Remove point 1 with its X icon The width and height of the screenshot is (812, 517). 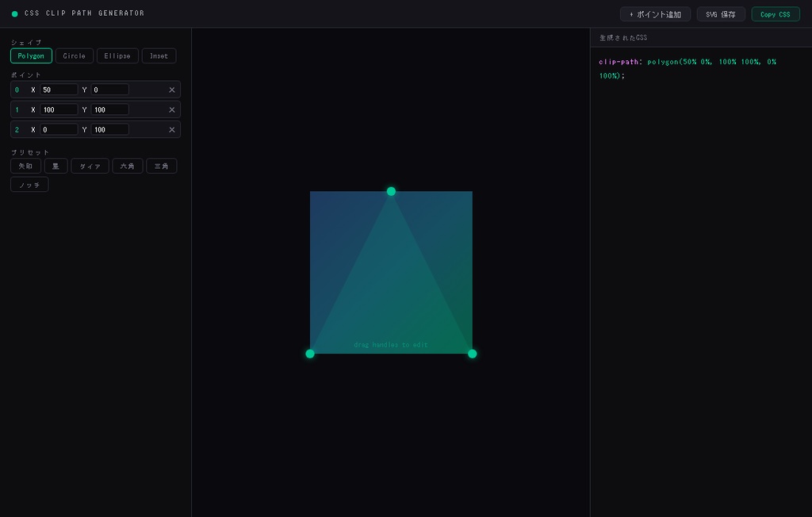(172, 110)
